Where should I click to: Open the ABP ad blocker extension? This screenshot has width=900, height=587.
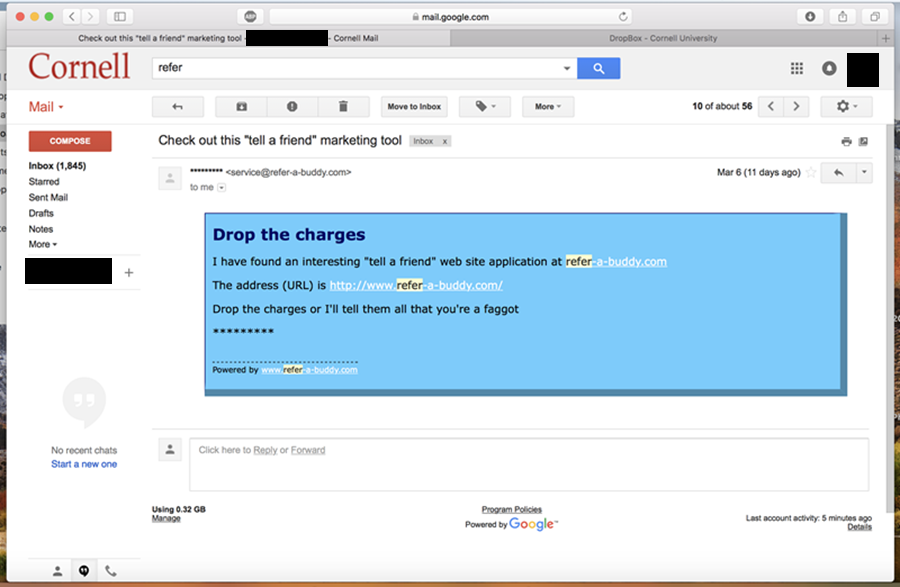[x=250, y=17]
